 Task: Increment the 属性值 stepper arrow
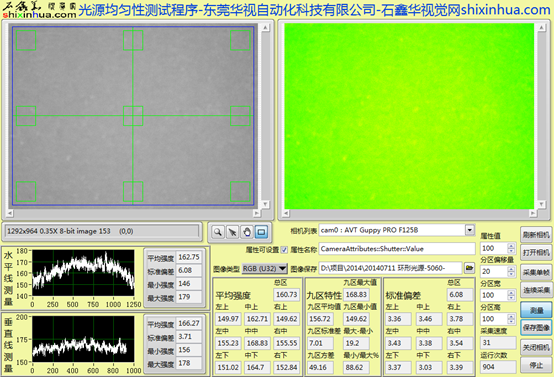511,246
